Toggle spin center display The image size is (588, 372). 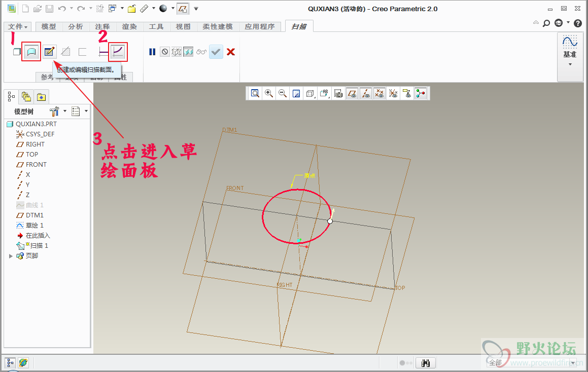(x=421, y=93)
